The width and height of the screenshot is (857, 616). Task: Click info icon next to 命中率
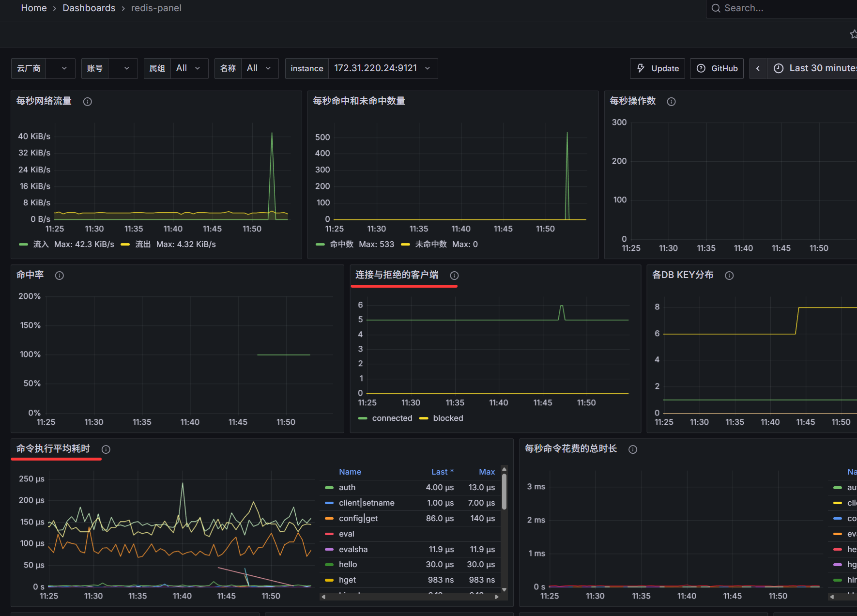(x=60, y=276)
